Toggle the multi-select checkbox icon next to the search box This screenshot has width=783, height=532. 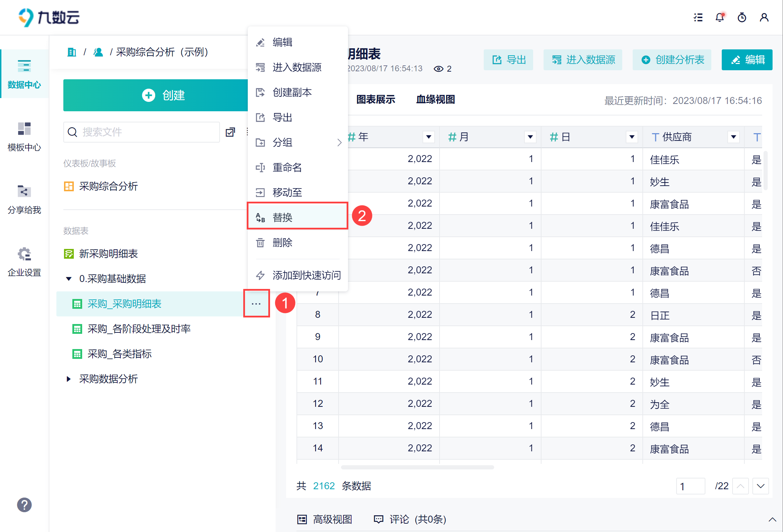(230, 132)
